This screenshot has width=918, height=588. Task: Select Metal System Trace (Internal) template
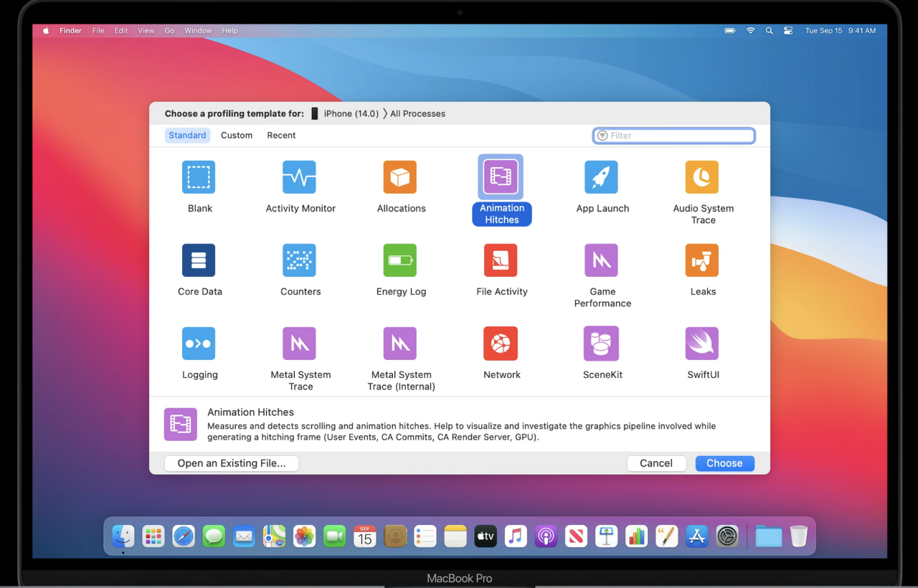pyautogui.click(x=400, y=343)
